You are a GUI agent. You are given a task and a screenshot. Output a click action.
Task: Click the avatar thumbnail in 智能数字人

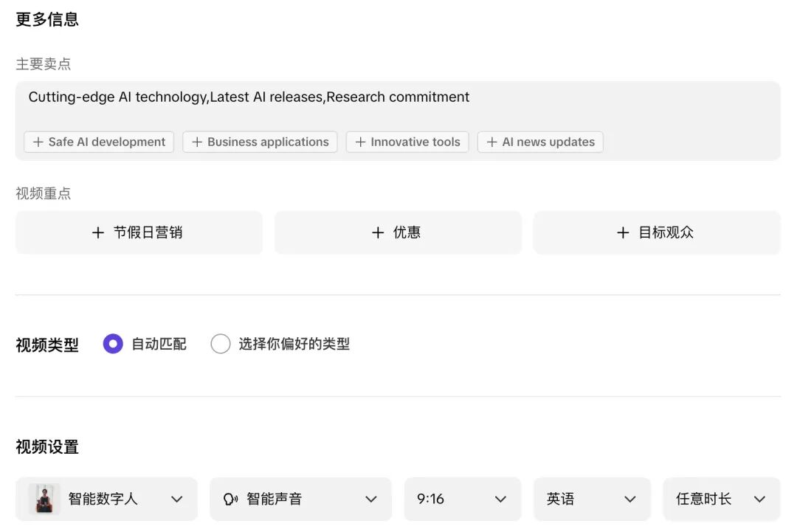click(44, 499)
